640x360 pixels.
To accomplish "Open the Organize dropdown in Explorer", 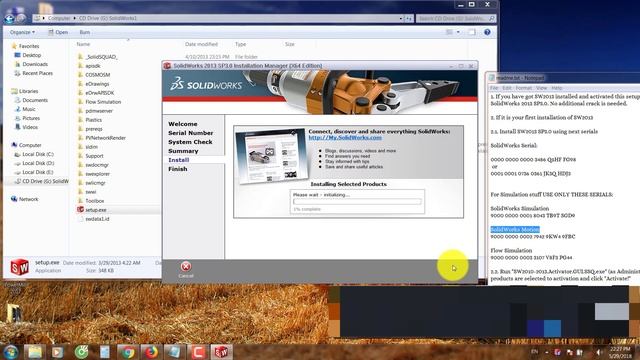I will point(22,32).
